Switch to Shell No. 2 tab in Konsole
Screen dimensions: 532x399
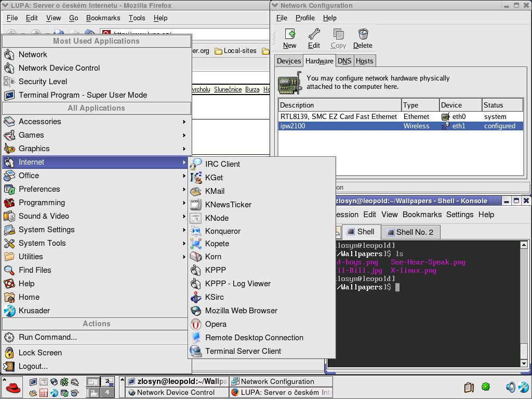pyautogui.click(x=410, y=232)
